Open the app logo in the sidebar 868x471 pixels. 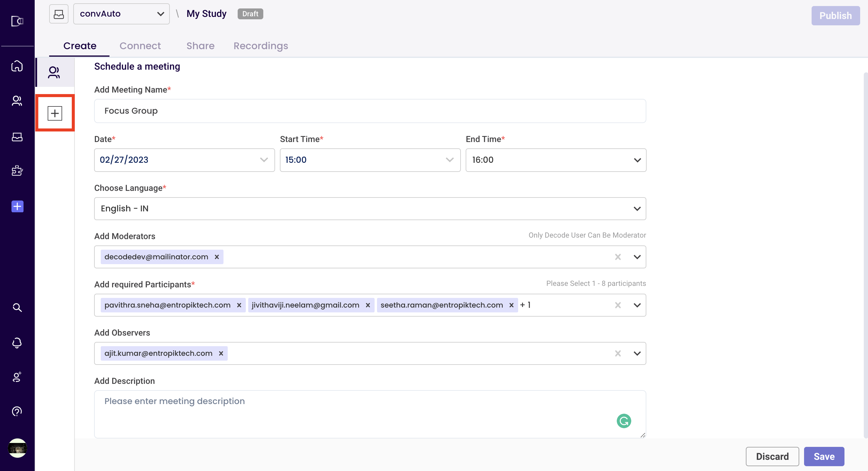(17, 21)
